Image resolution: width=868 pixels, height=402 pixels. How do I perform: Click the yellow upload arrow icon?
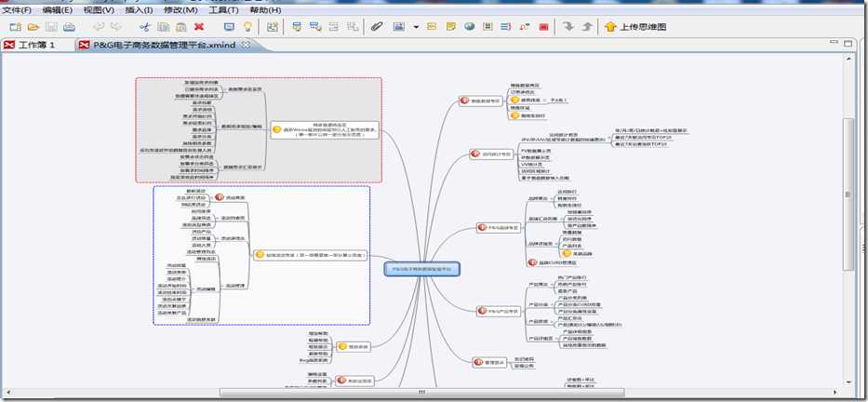[x=610, y=27]
